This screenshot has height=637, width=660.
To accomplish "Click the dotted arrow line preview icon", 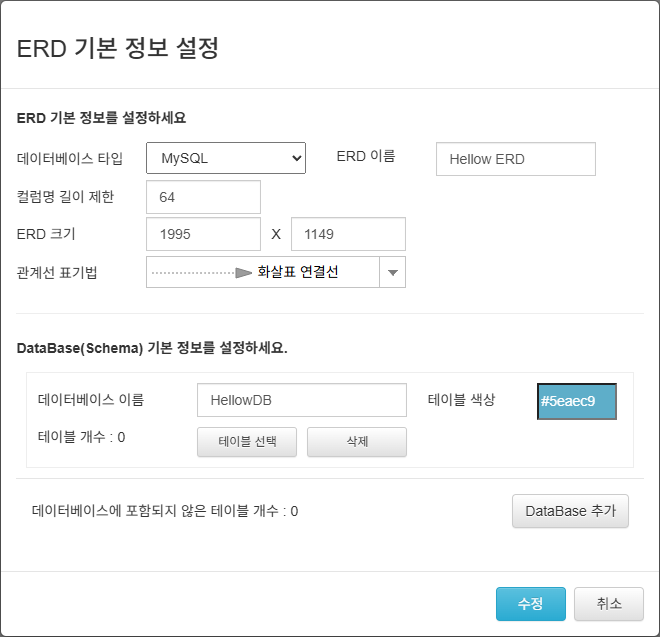I will coord(202,272).
